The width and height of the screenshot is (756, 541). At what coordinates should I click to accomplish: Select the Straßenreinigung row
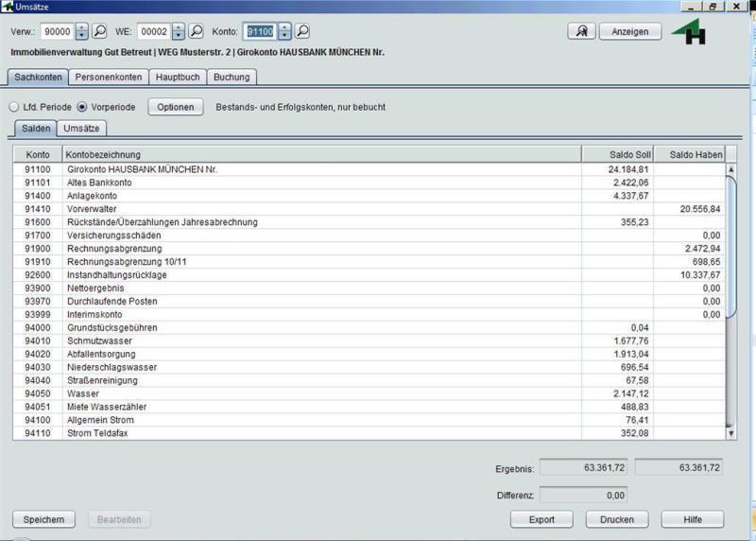pyautogui.click(x=369, y=380)
